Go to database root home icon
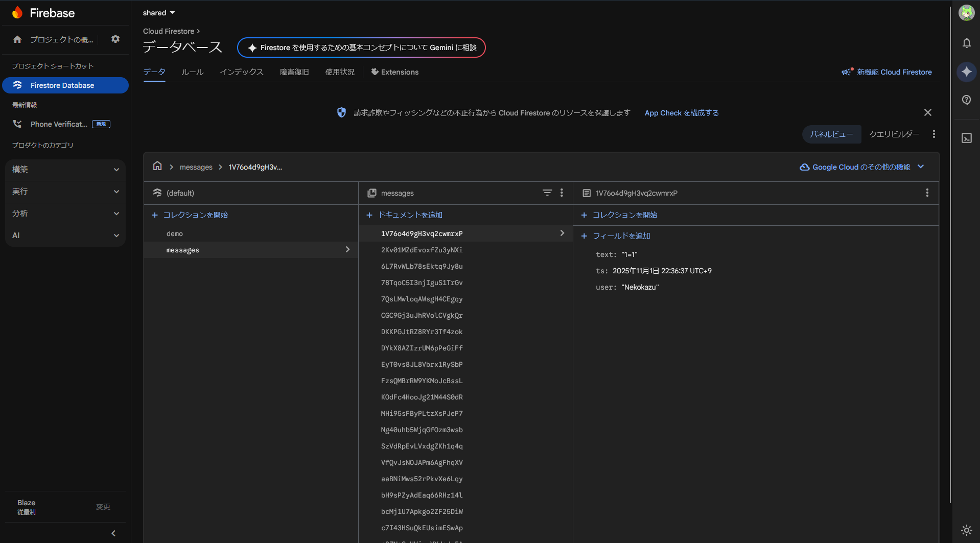980x543 pixels. (x=157, y=167)
